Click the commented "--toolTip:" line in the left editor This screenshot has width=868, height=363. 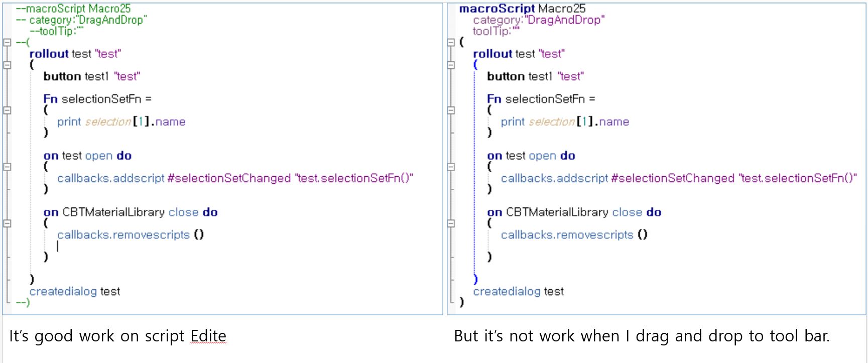(x=56, y=31)
